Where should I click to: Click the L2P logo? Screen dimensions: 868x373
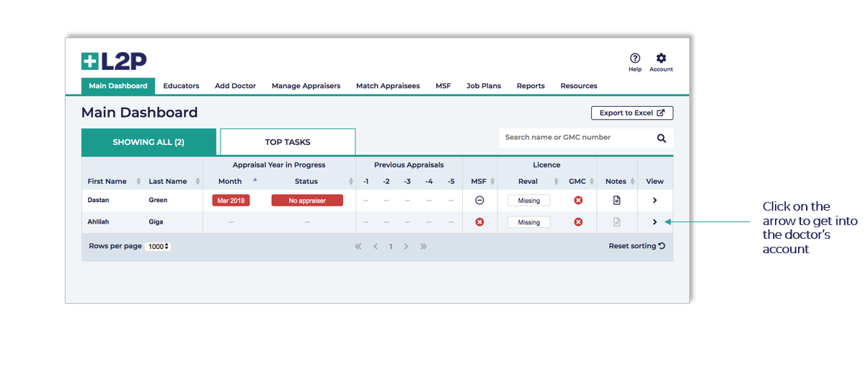pos(114,61)
